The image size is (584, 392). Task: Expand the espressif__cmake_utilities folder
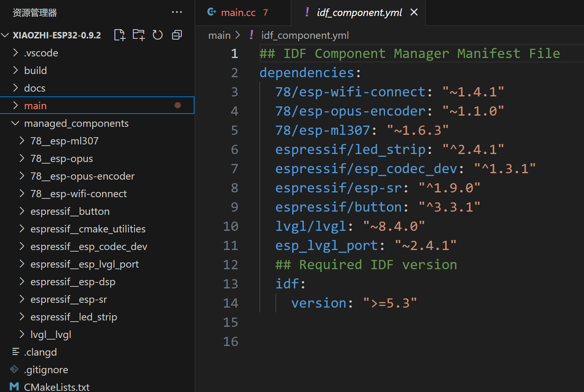click(22, 228)
